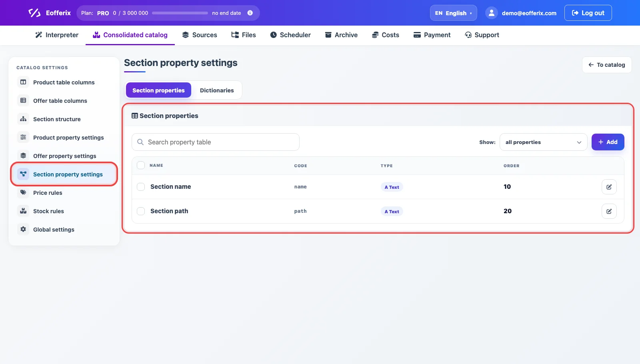Edit the Section path property

(609, 211)
